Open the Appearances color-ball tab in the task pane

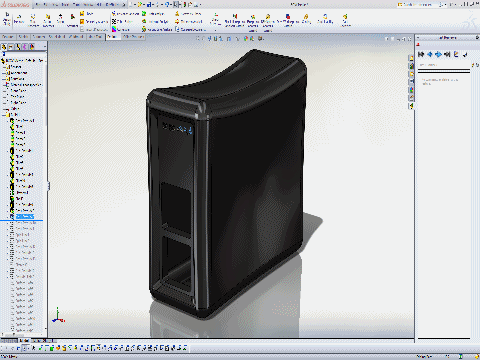tap(412, 90)
